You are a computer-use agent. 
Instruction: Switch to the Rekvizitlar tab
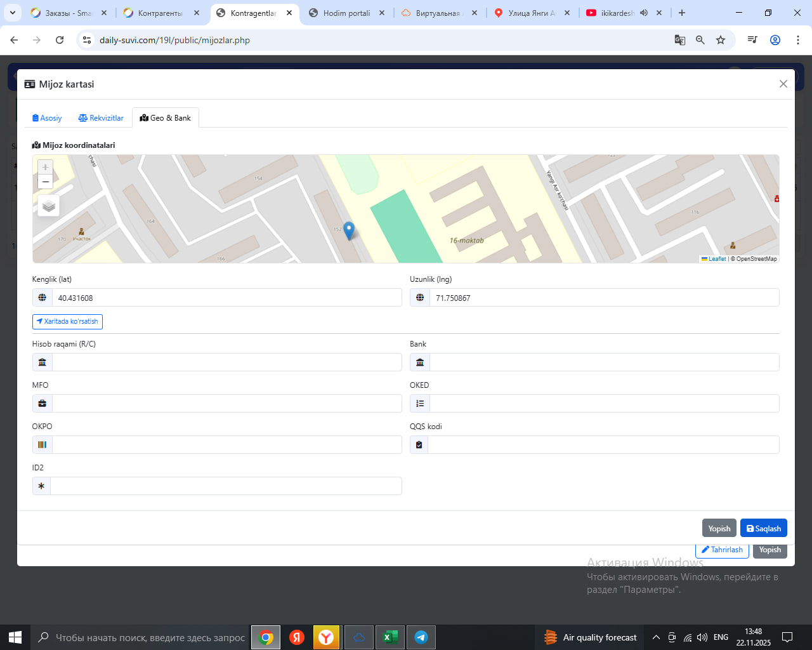[x=101, y=118]
